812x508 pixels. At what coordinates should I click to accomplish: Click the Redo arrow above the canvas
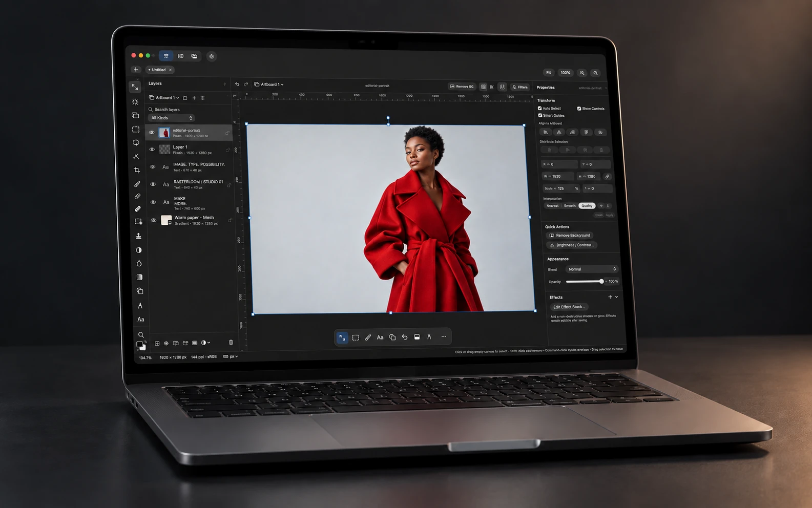pyautogui.click(x=246, y=84)
